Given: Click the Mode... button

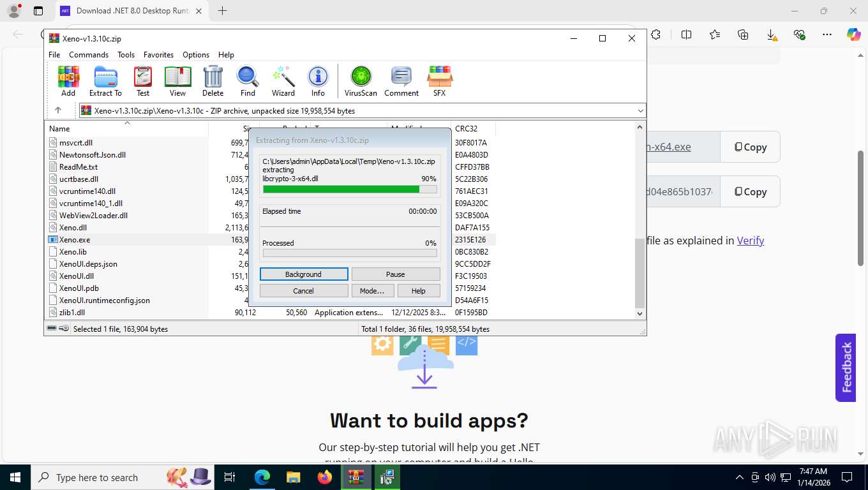Looking at the screenshot, I should coord(372,291).
